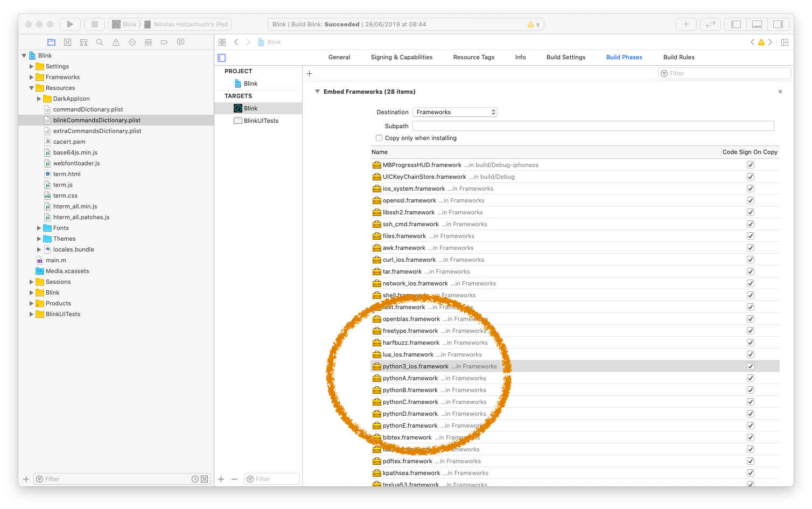Enable Copy only when installing

[x=379, y=138]
